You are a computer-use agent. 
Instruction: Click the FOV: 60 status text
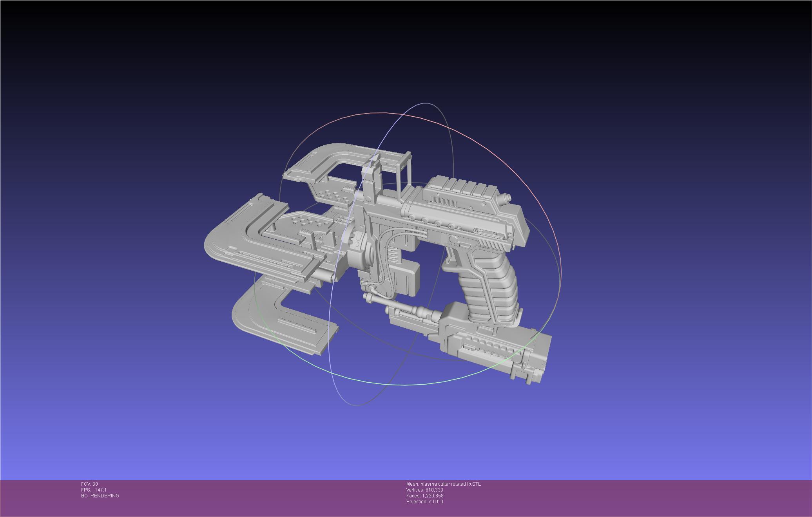coord(89,484)
